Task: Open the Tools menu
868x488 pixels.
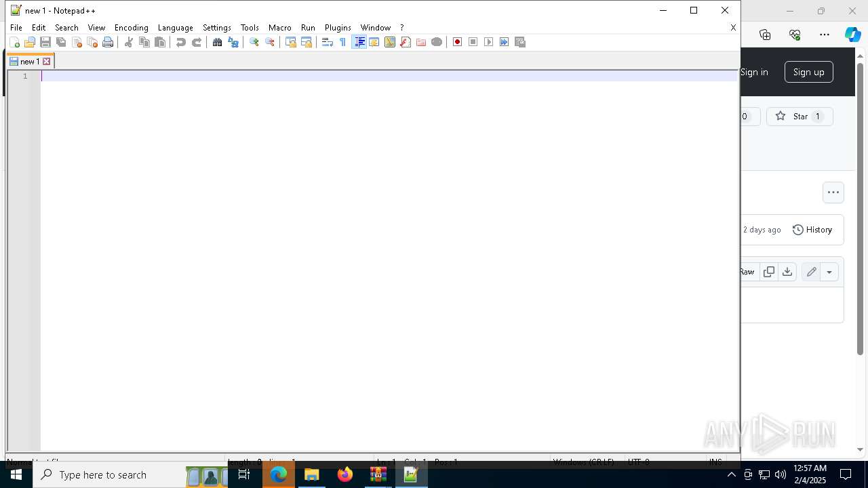Action: coord(250,28)
